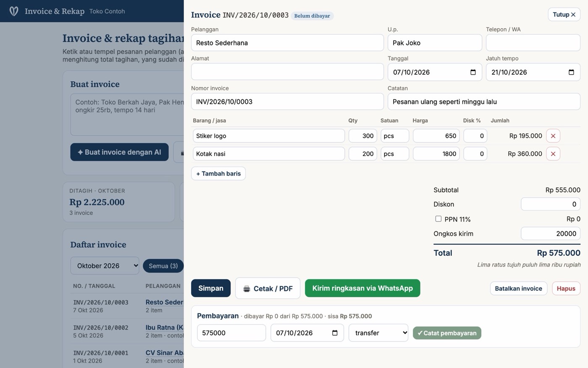Click the Stiker logo item name field
This screenshot has height=368, width=588.
(x=269, y=136)
